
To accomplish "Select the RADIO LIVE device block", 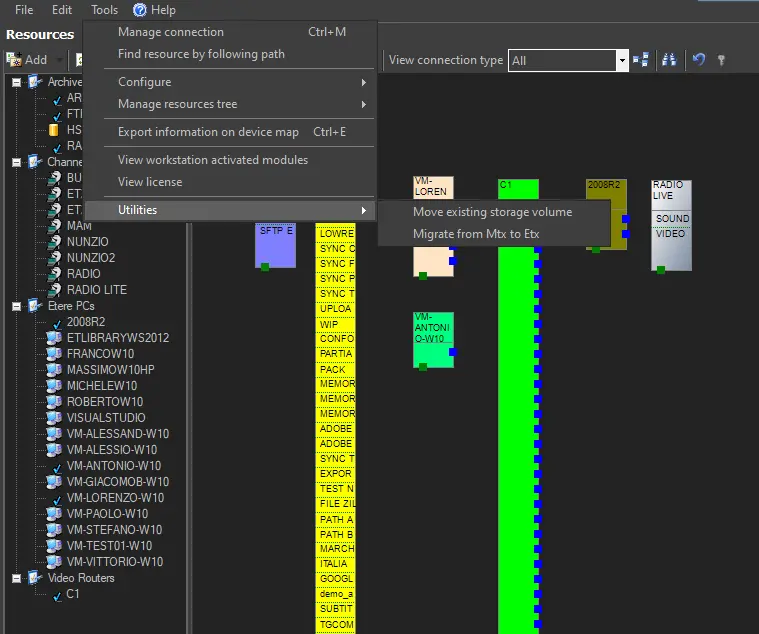I will pos(671,225).
